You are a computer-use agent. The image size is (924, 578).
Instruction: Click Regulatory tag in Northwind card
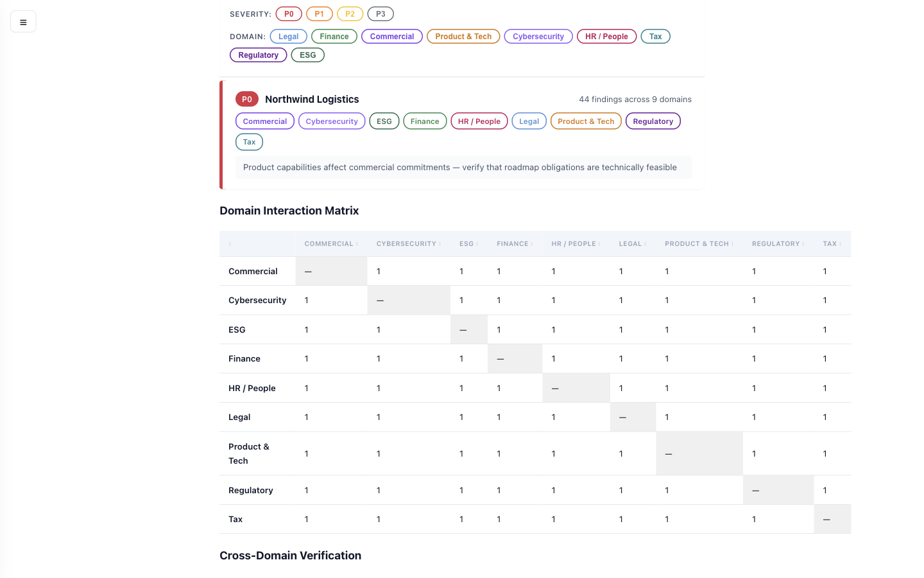pos(653,121)
